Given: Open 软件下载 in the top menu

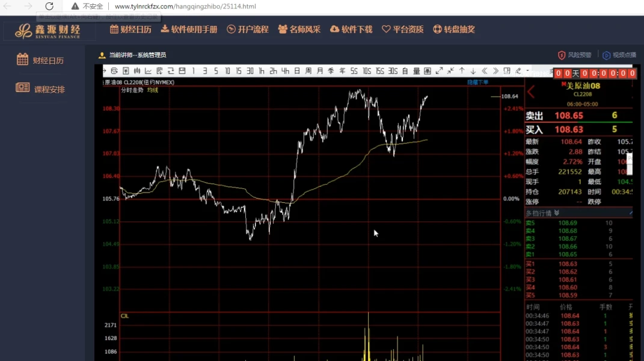Looking at the screenshot, I should 351,29.
